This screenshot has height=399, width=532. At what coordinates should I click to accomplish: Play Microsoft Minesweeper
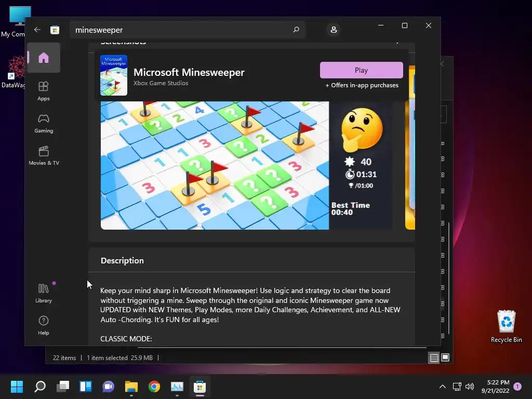click(x=362, y=70)
